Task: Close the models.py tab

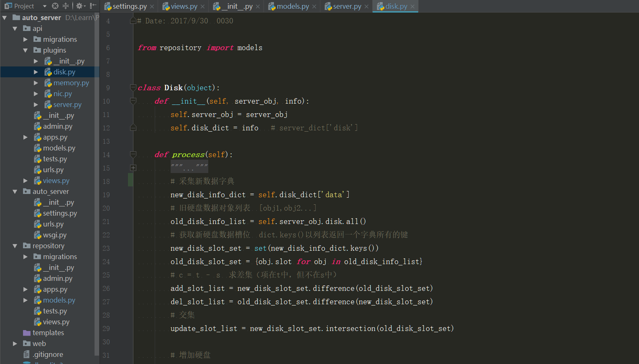Action: point(314,7)
